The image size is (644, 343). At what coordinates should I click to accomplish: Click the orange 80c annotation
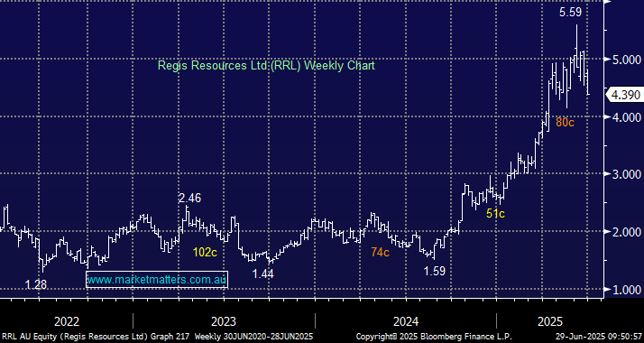click(565, 122)
